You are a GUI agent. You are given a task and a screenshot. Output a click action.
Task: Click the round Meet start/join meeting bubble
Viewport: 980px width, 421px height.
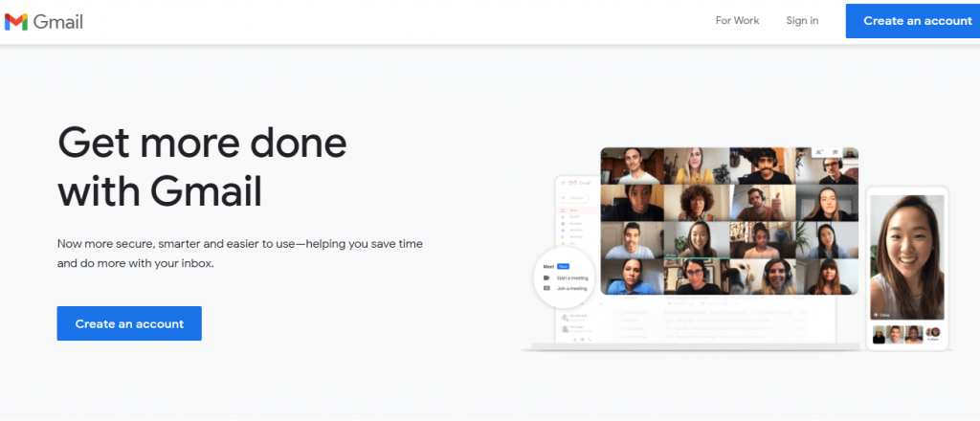[565, 277]
